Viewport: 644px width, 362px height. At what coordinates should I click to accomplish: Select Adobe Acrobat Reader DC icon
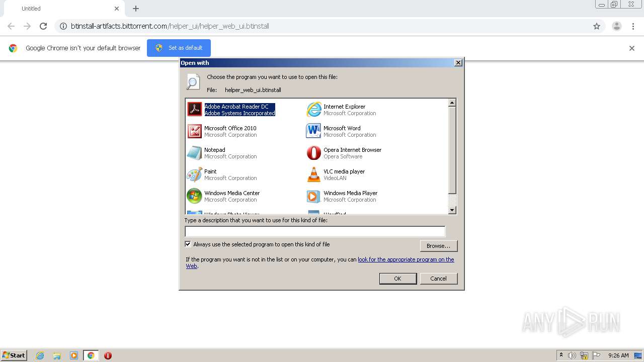pyautogui.click(x=194, y=109)
